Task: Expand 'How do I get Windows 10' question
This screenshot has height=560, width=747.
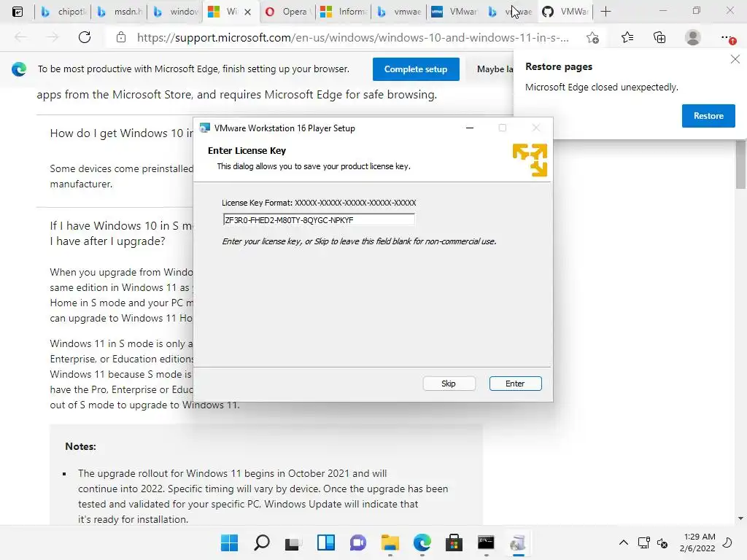Action: [122, 133]
